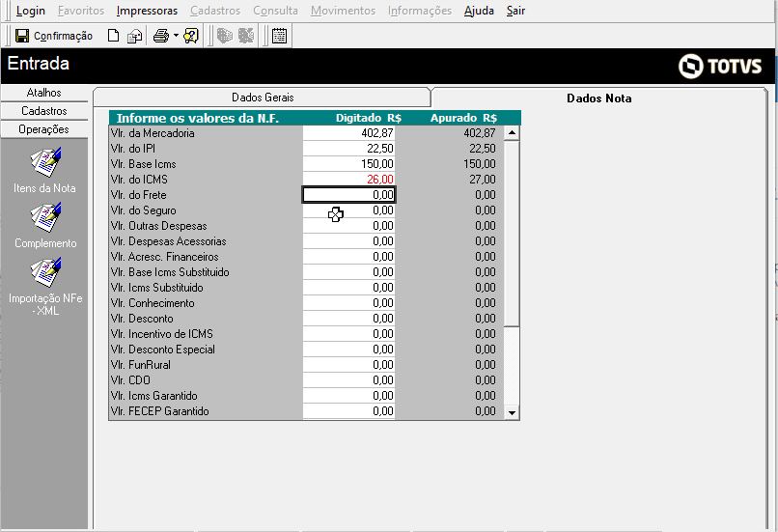Screen dimensions: 778x532
Task: Click Vlr. da Mercadoria digitado field
Action: point(348,133)
